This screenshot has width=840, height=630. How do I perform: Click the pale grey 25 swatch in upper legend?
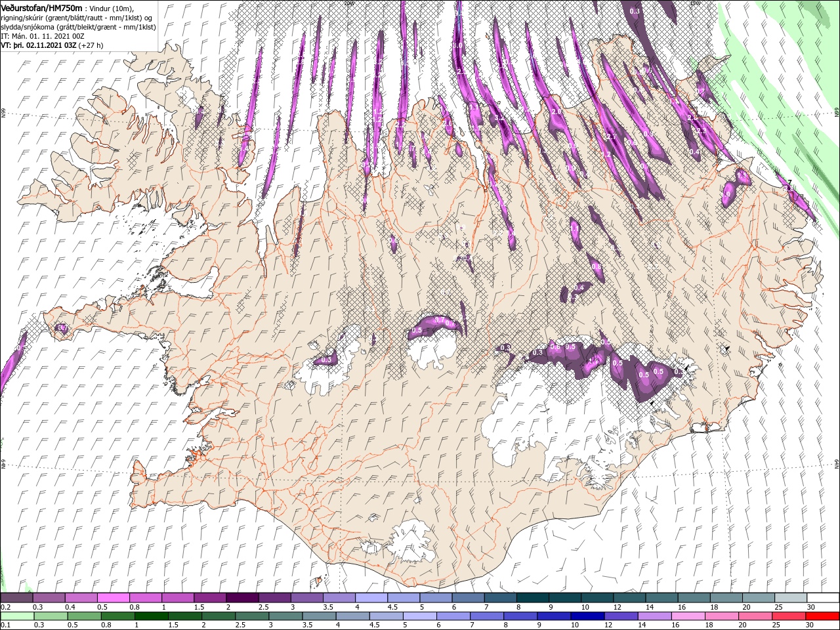(x=790, y=598)
